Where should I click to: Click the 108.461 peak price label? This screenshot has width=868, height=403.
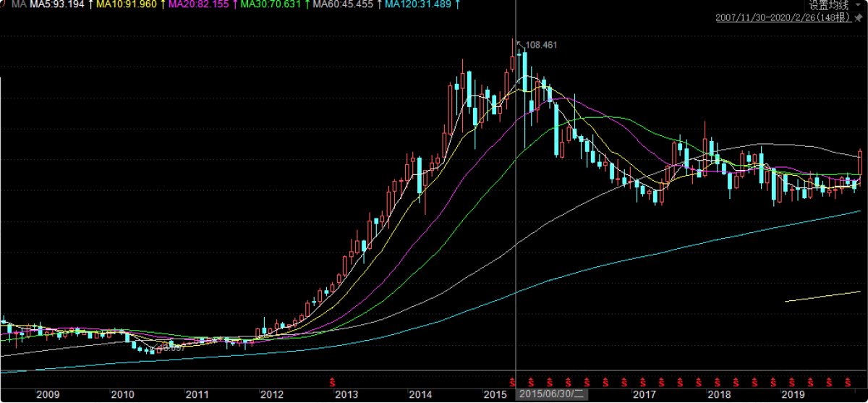tap(541, 45)
